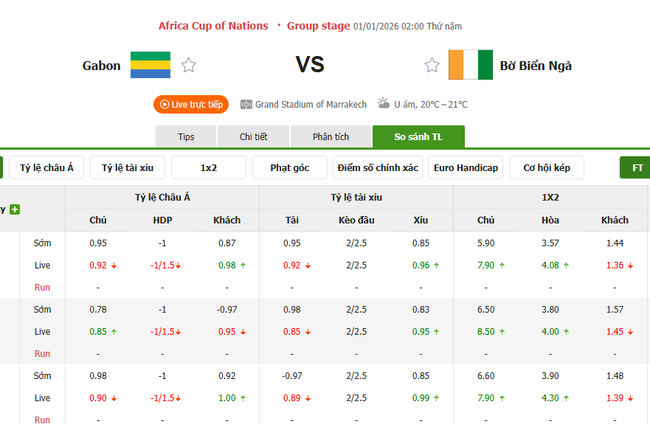650x424 pixels.
Task: Select Euro Handicap filter
Action: coord(465,168)
